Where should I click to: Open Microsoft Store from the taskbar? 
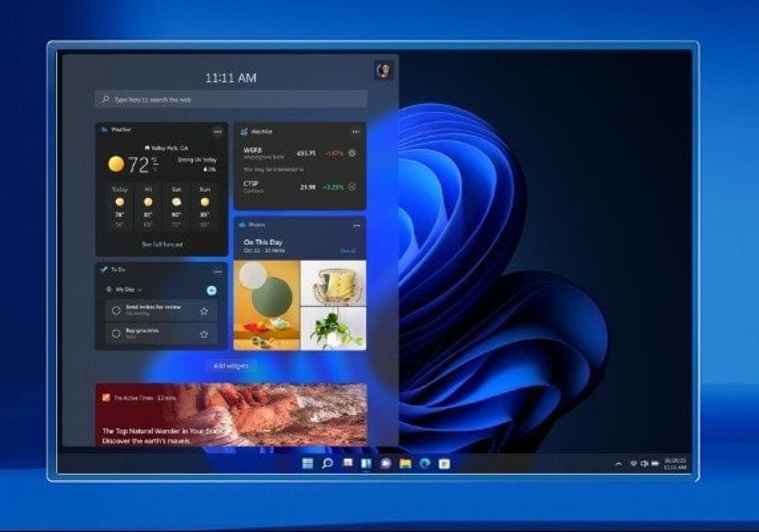(x=444, y=463)
